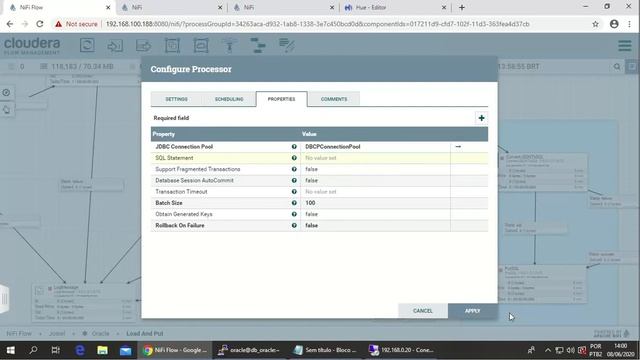Image resolution: width=640 pixels, height=360 pixels.
Task: Click Load And Put breadcrumb
Action: (x=144, y=333)
